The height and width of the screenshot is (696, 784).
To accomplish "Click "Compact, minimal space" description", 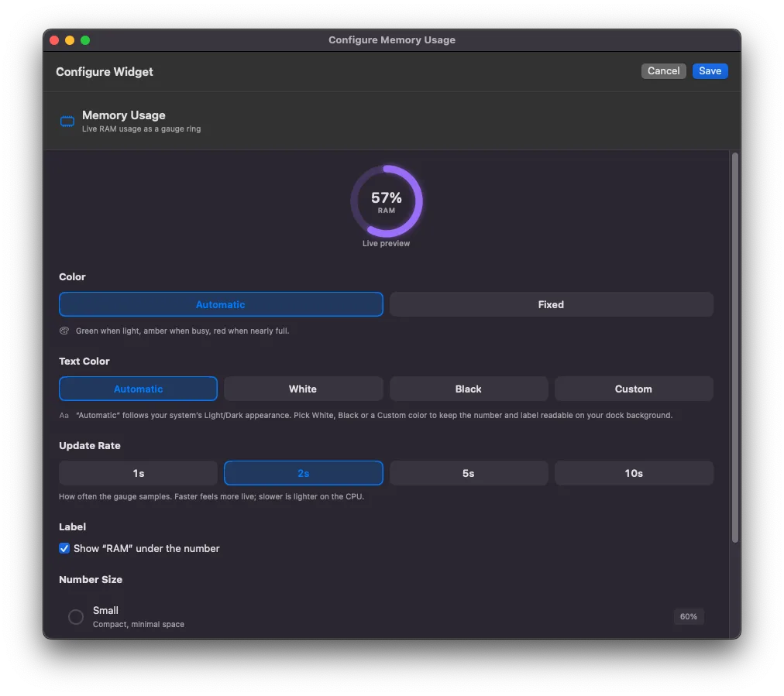I will pyautogui.click(x=139, y=624).
